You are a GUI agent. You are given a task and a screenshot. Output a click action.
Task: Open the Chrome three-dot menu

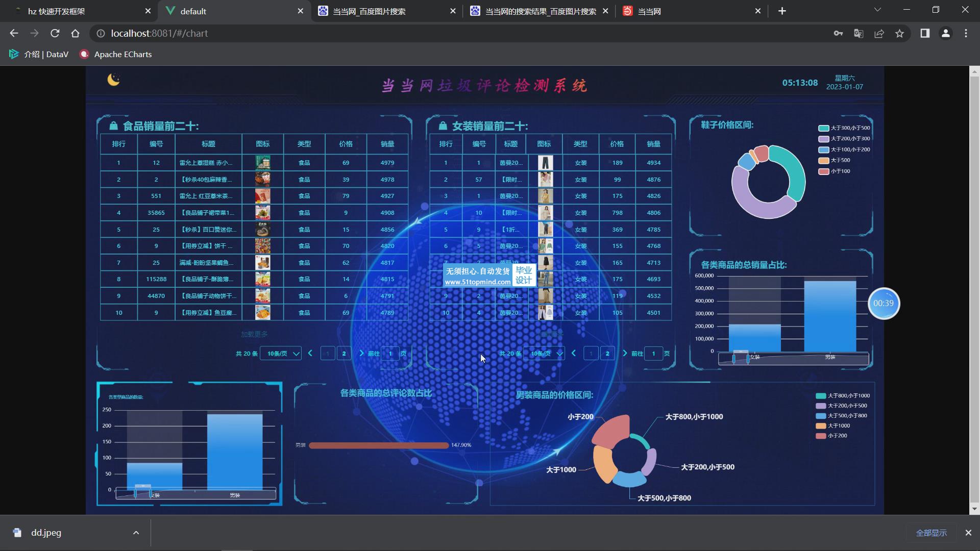pyautogui.click(x=966, y=33)
